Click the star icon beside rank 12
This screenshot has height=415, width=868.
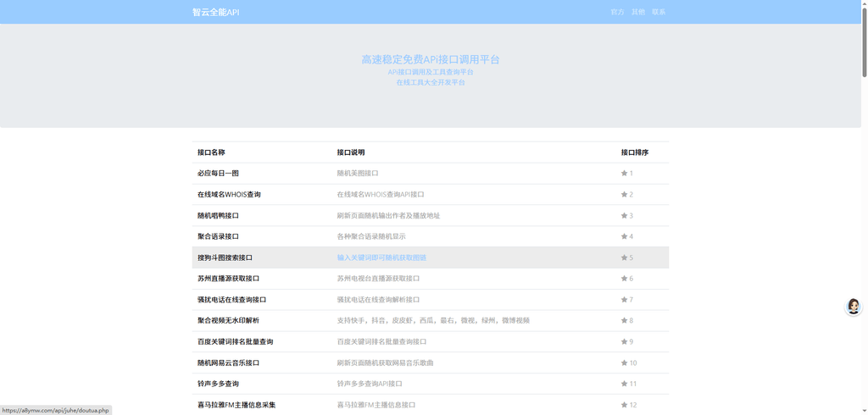[x=625, y=405]
